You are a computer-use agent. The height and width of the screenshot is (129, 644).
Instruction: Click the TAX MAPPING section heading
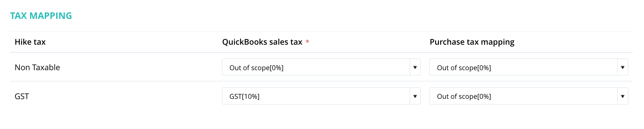click(41, 16)
